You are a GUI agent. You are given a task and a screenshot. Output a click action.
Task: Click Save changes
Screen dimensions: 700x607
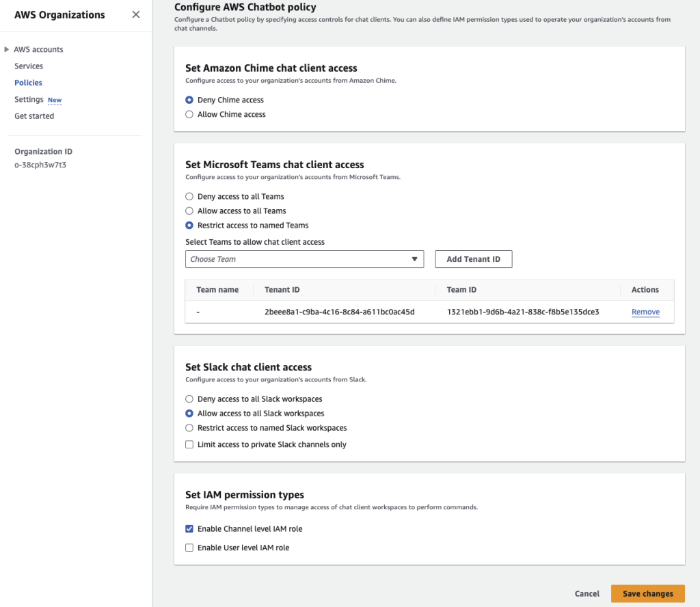647,593
